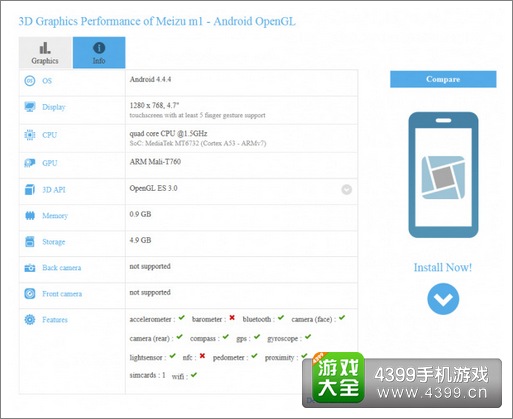Click the Front camera label
This screenshot has width=513, height=419.
click(62, 294)
